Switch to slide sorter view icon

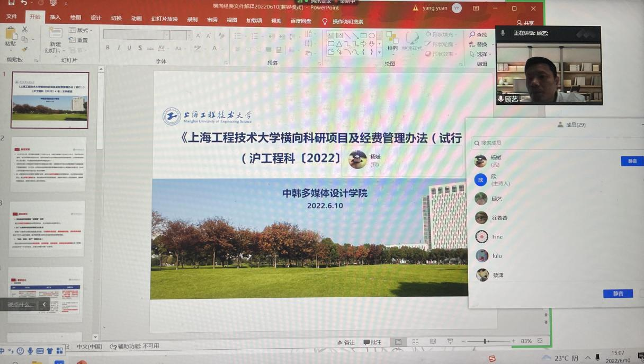[415, 342]
